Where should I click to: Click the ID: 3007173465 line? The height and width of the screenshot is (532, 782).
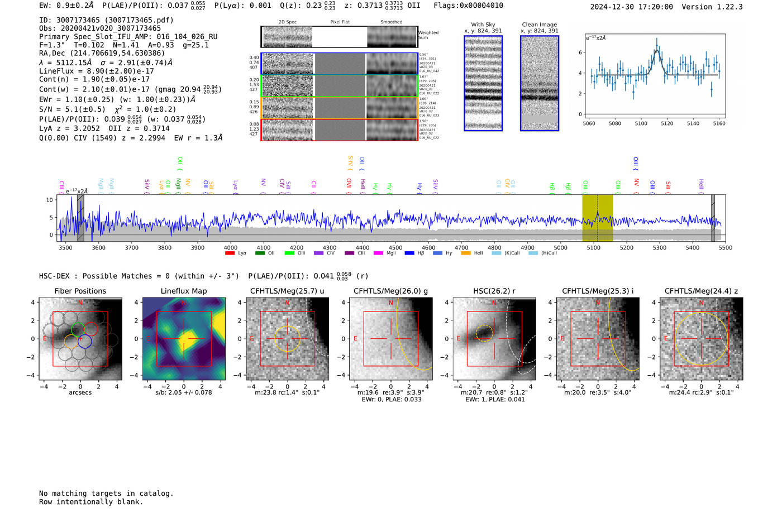click(106, 20)
